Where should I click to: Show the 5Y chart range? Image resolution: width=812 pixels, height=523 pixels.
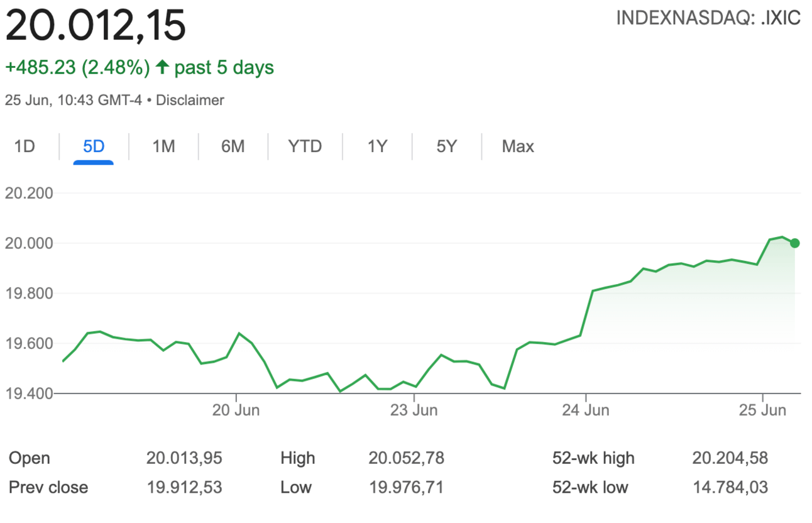(447, 146)
